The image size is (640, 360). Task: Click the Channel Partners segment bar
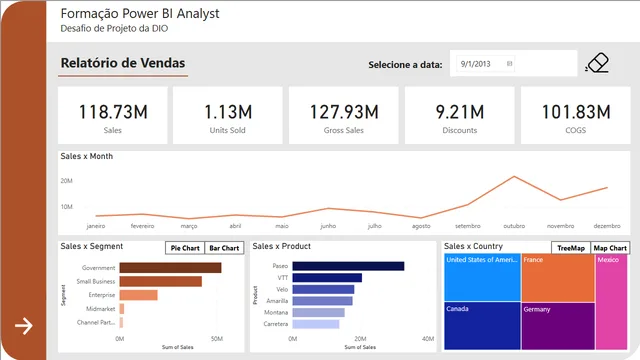pyautogui.click(x=121, y=322)
